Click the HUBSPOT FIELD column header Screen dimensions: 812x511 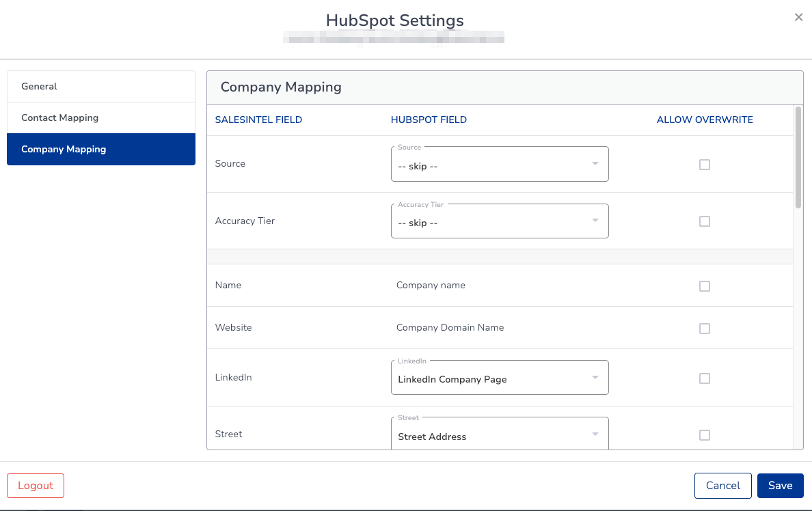coord(429,120)
